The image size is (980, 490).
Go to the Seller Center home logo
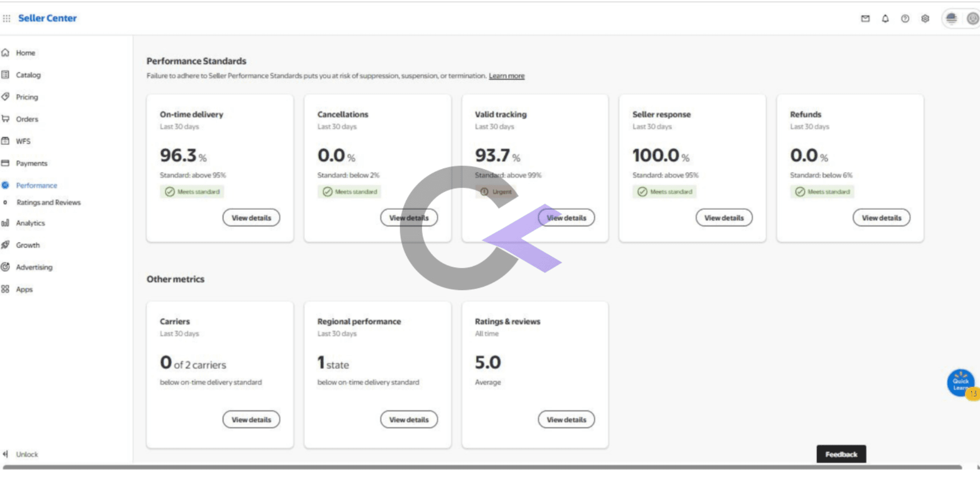(48, 18)
